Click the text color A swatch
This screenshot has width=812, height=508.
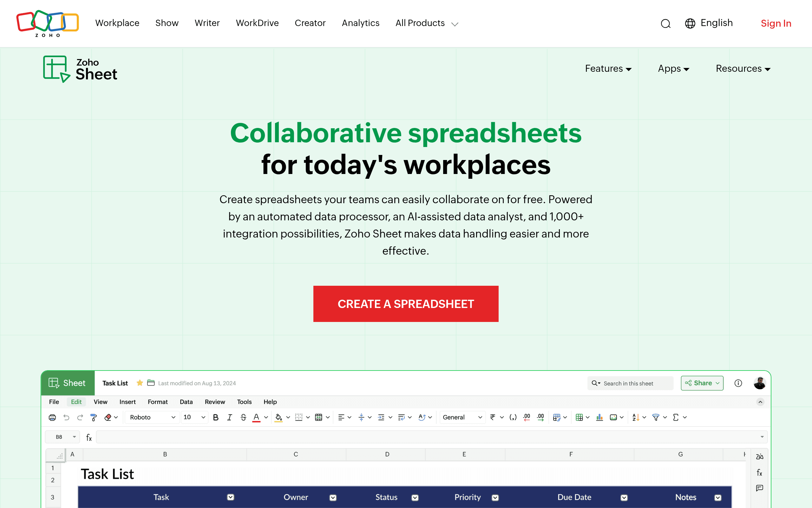256,417
